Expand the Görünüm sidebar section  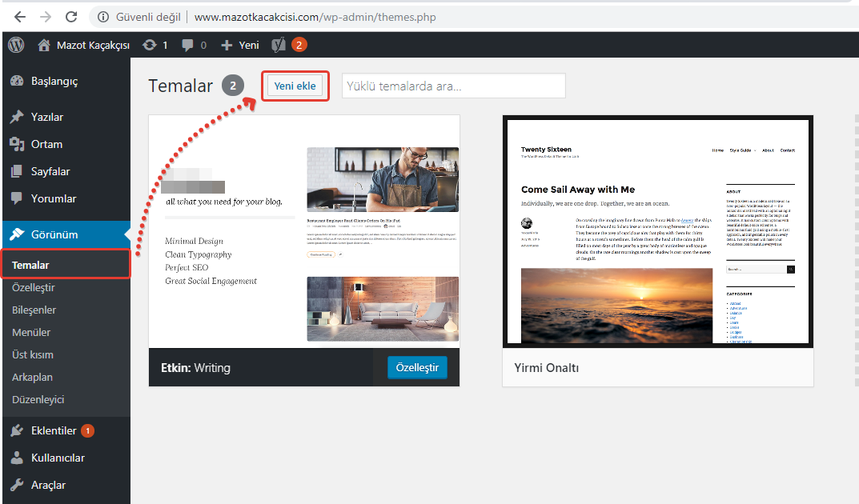click(54, 234)
